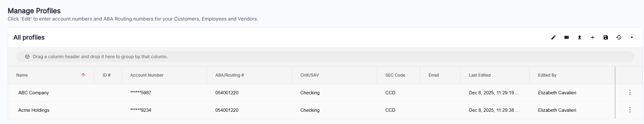Open the column chooser icon
The width and height of the screenshot is (644, 124).
click(x=567, y=37)
